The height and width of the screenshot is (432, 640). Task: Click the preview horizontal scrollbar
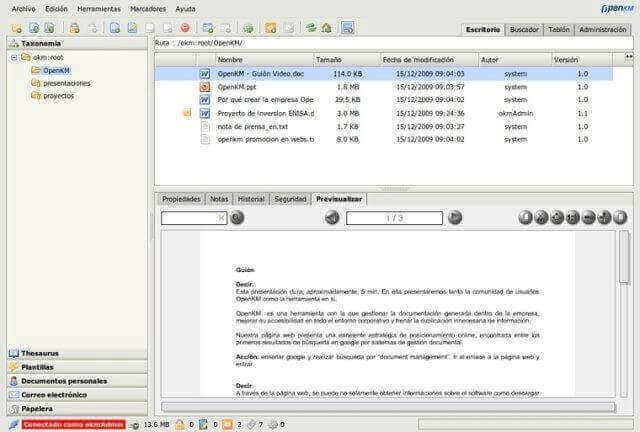point(388,407)
